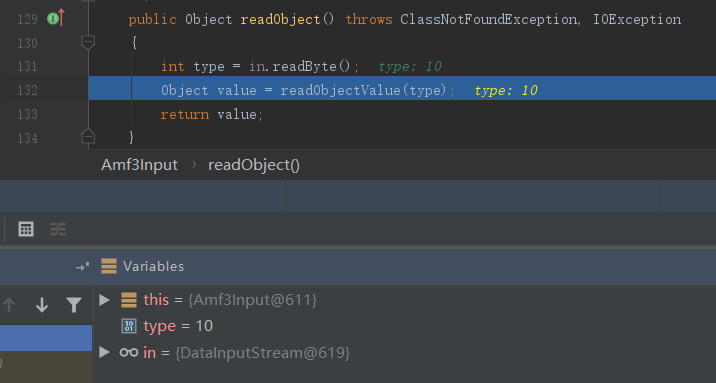Click 'ClassNotFoundException' in method signature

click(x=489, y=20)
